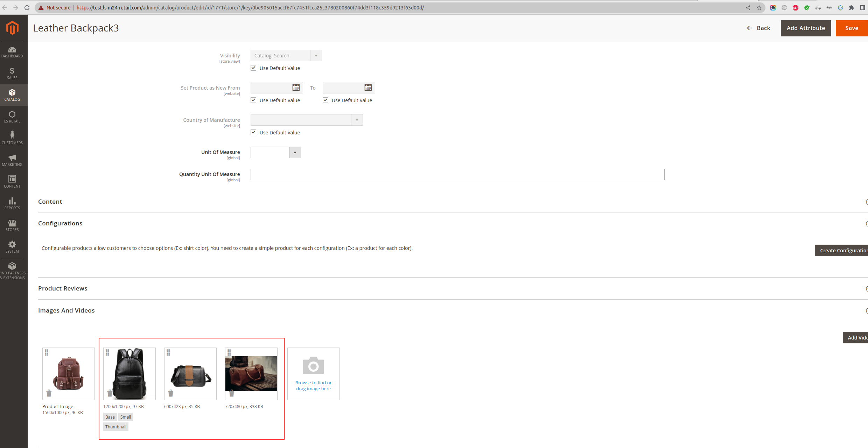
Task: Click the Quantity Unit Of Measure input field
Action: click(457, 174)
